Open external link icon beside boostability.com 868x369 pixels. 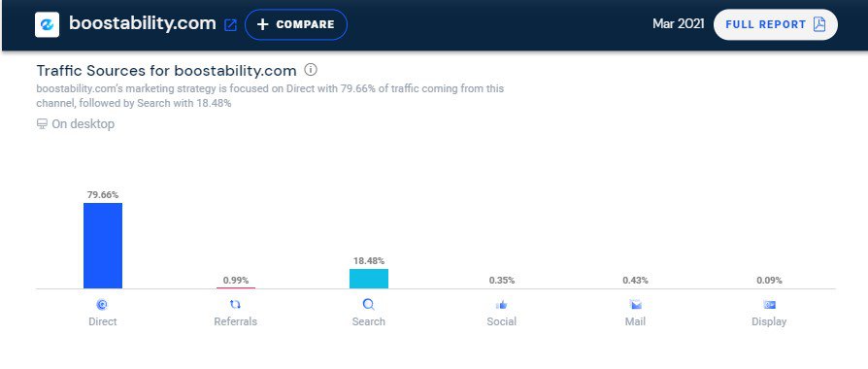[230, 25]
